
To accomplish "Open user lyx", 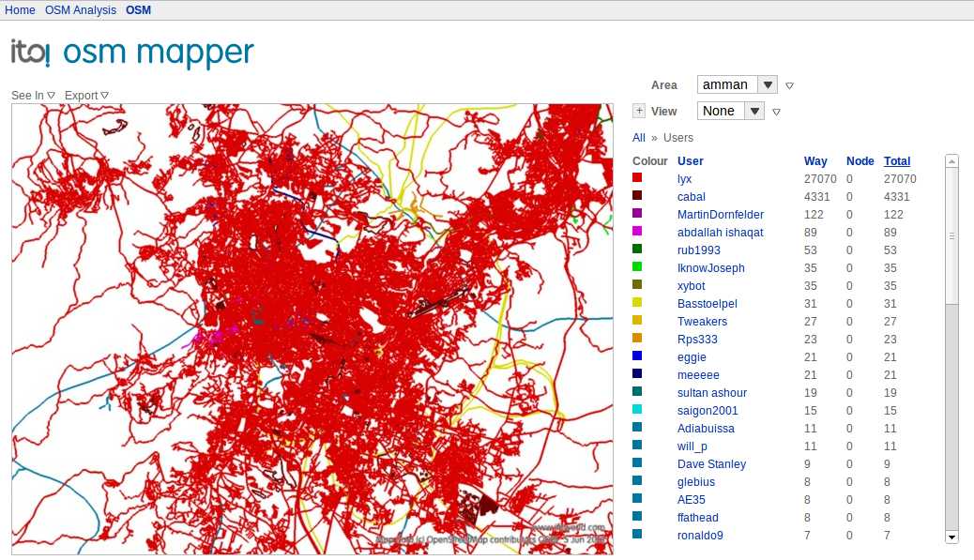I will tap(684, 179).
